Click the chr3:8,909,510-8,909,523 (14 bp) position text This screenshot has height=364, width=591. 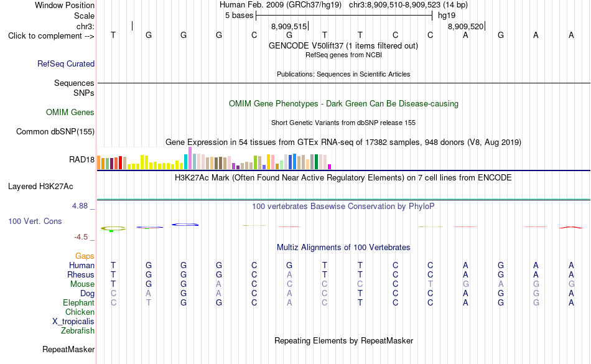pos(408,5)
